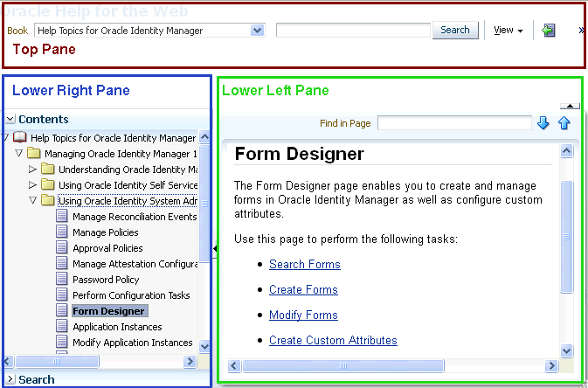Click the top search text field
Screen dimensions: 588x388
point(353,30)
